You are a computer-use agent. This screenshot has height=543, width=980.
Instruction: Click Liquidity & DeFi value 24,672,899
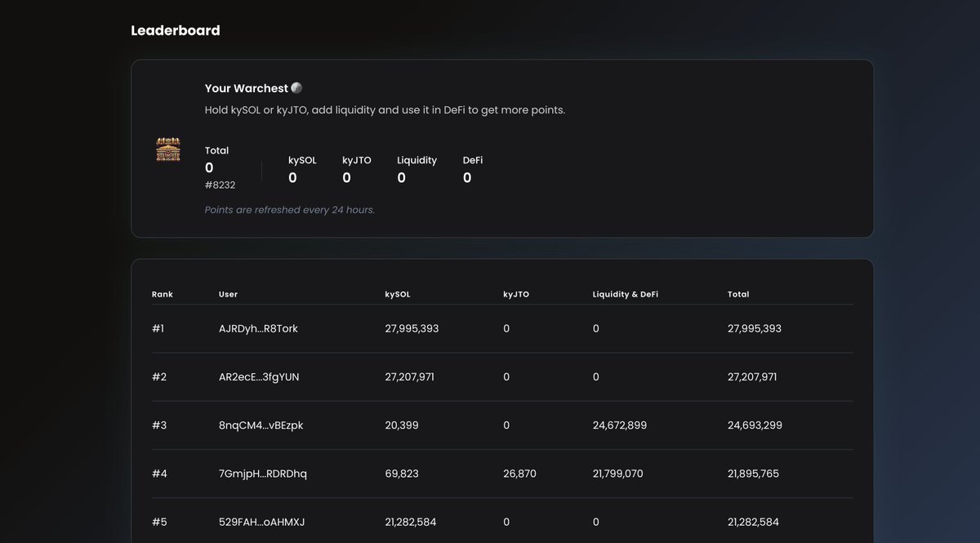click(620, 425)
